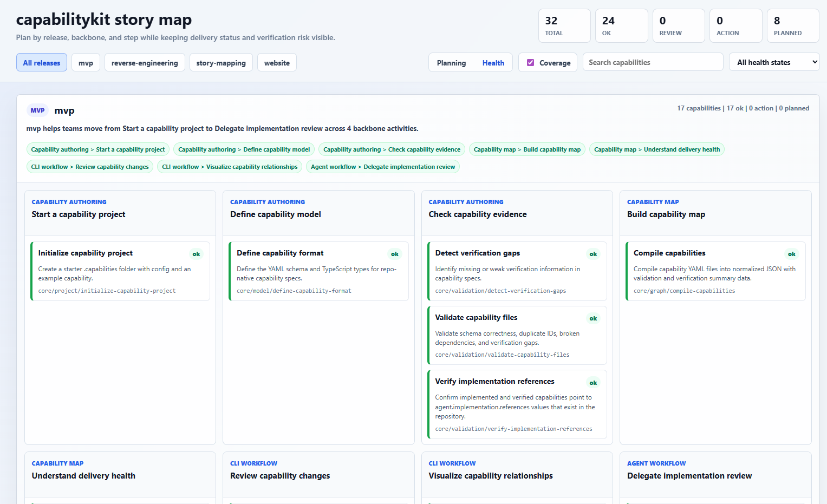Image resolution: width=827 pixels, height=504 pixels.
Task: Open the Initialize capability project card
Action: point(120,271)
